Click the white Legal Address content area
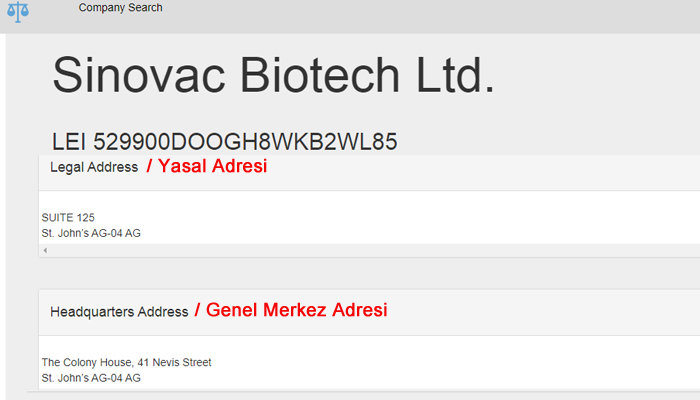 [370, 218]
